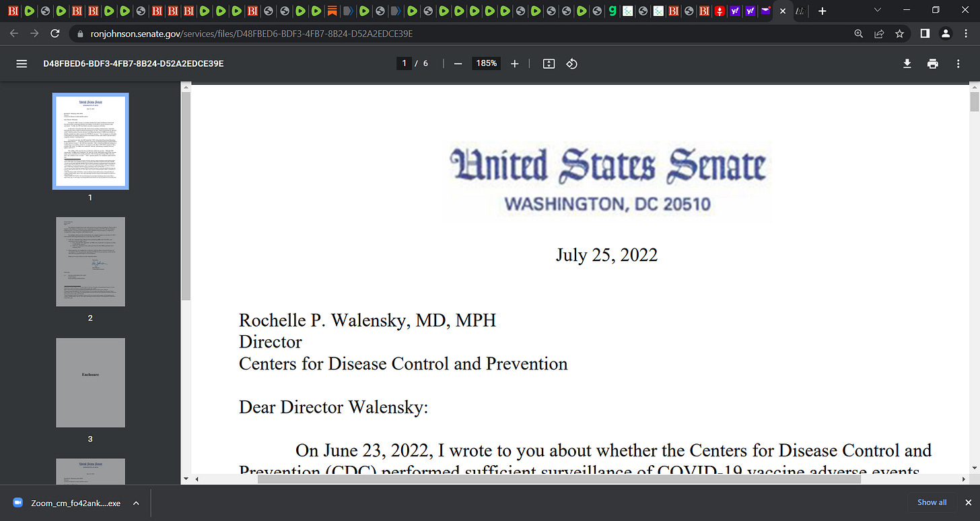
Task: Open a new browser tab
Action: (822, 11)
